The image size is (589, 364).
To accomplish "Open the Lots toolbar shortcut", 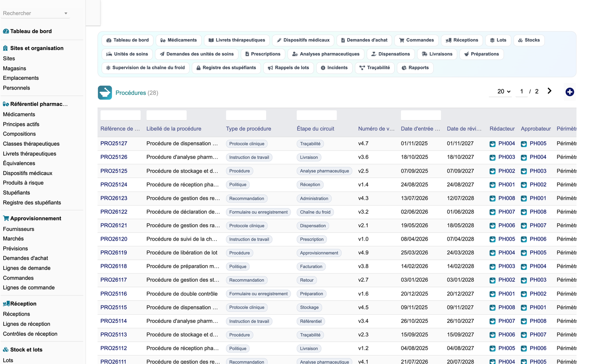I will [498, 40].
